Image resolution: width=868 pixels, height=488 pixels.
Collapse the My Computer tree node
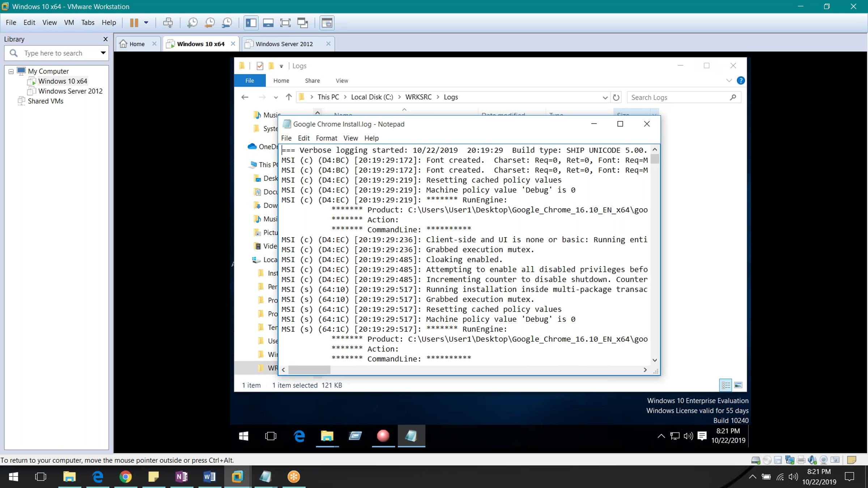pos(11,71)
